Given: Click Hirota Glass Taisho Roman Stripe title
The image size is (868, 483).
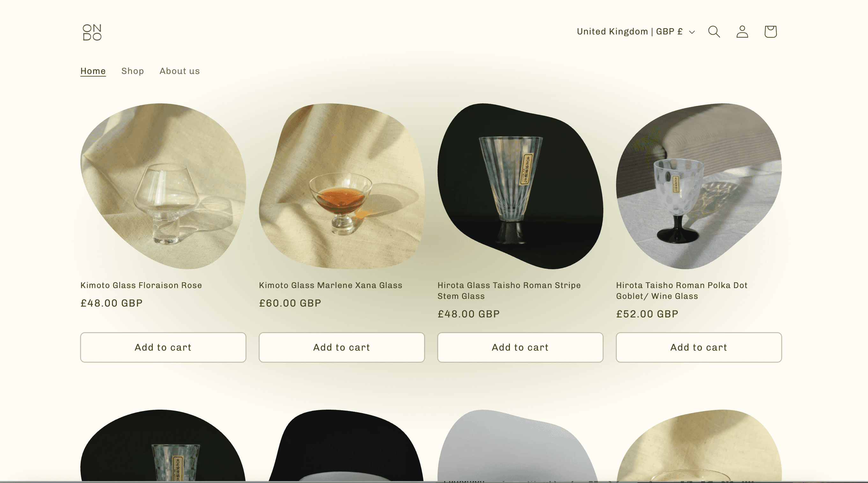Looking at the screenshot, I should 509,291.
